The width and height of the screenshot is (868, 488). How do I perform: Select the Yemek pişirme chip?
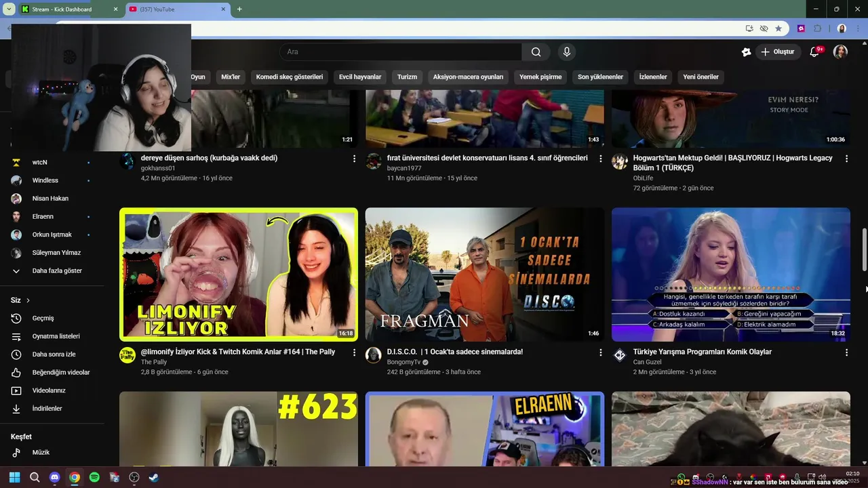(x=540, y=77)
